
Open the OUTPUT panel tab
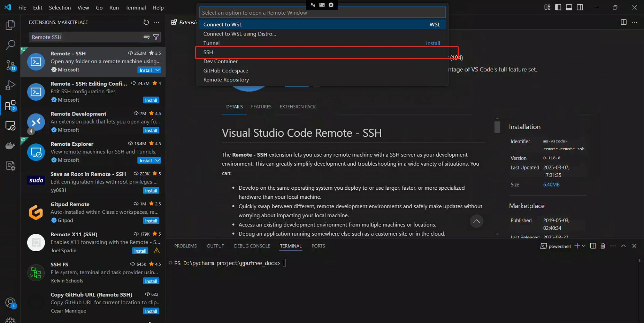(215, 246)
